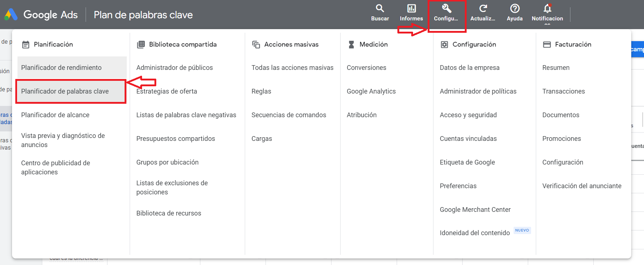The height and width of the screenshot is (265, 644).
Task: Select Reglas under Acciones masivas
Action: (261, 91)
